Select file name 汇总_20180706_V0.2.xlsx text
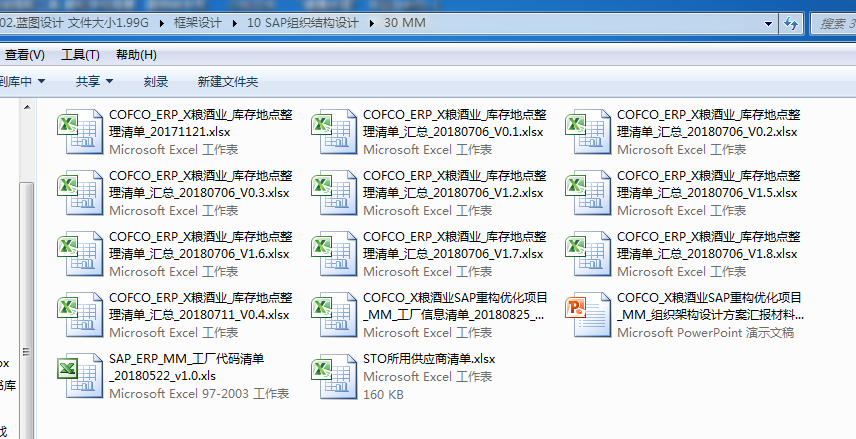 point(707,132)
